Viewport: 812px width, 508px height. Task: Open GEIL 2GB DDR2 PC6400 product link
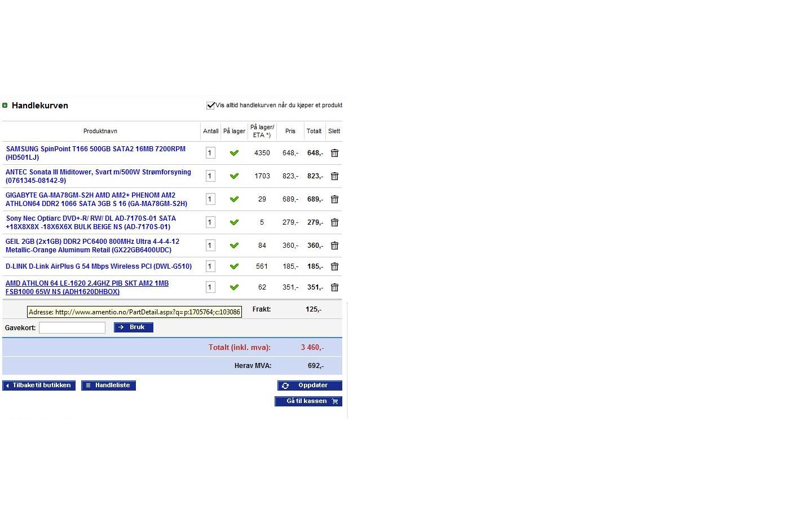point(92,246)
